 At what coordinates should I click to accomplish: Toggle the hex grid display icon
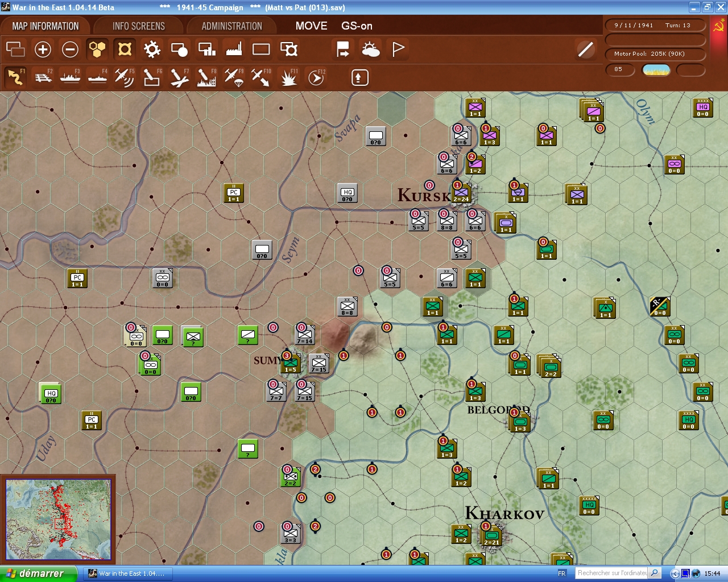point(97,49)
